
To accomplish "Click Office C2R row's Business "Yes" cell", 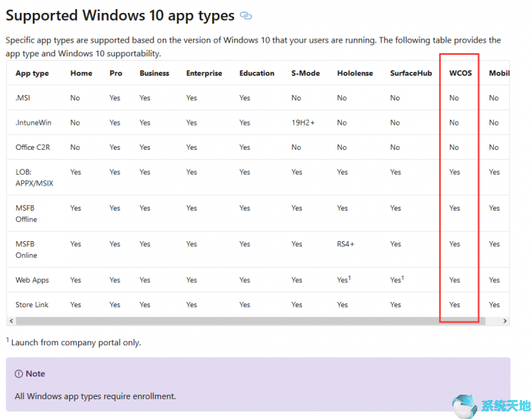I will click(145, 148).
